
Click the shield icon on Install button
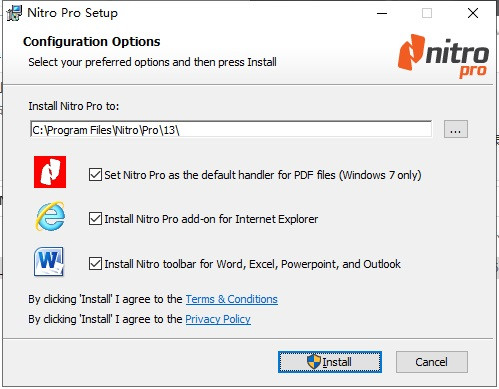(314, 362)
